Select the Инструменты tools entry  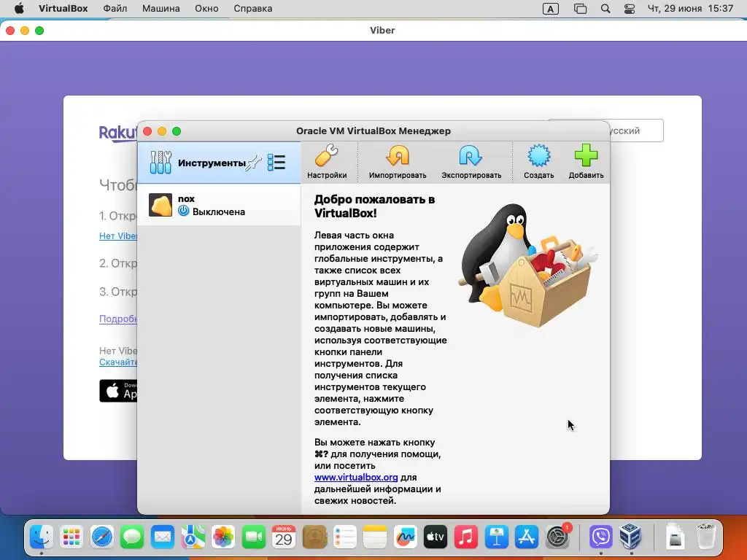point(219,163)
